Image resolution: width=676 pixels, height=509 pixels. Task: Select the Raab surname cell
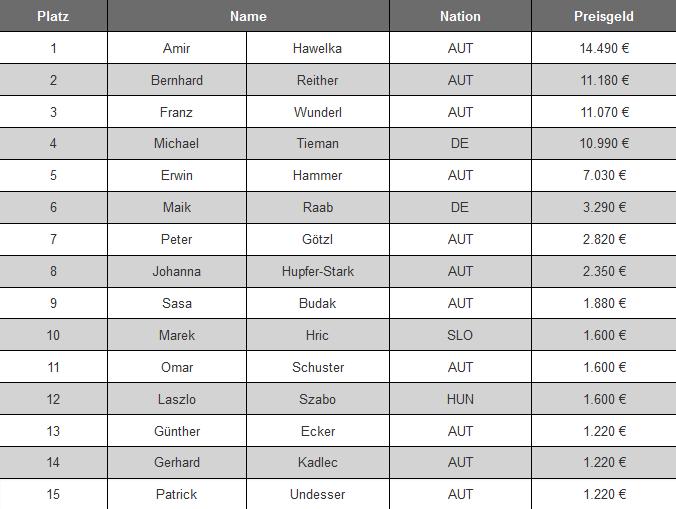318,207
